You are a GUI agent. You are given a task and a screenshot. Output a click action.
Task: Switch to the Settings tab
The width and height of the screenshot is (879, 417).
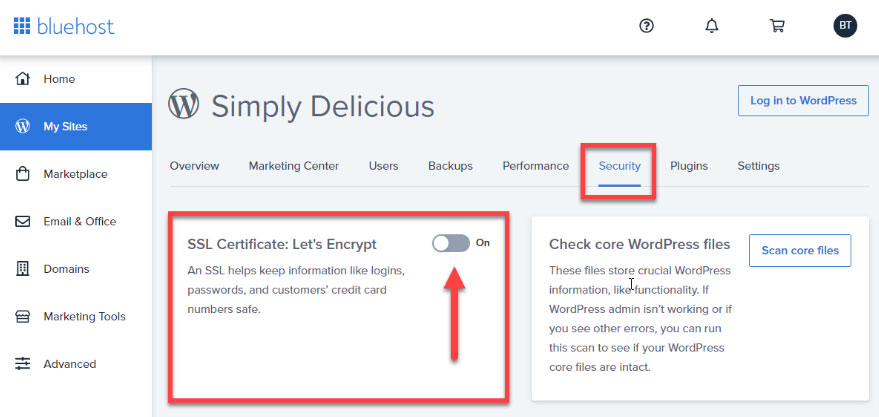point(758,166)
